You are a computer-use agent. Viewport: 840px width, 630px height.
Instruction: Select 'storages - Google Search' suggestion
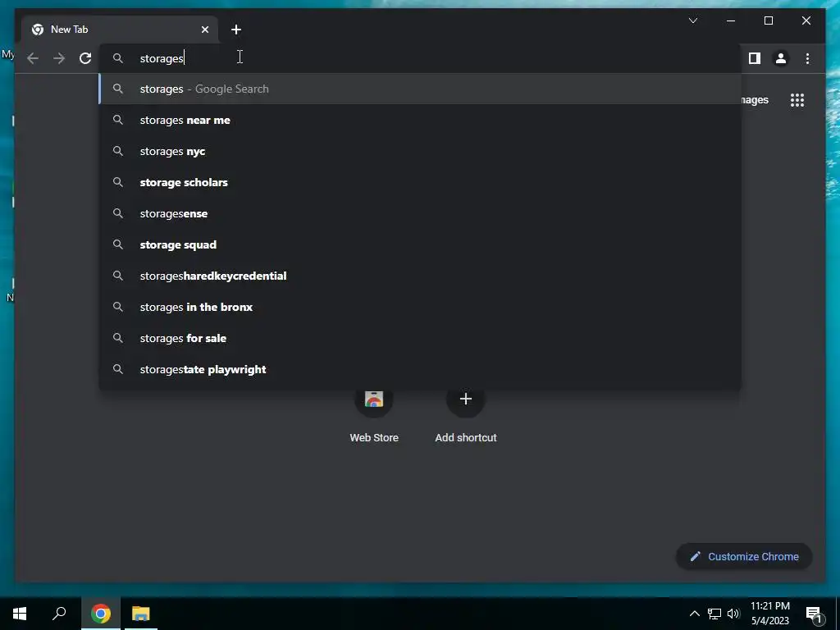coord(420,89)
